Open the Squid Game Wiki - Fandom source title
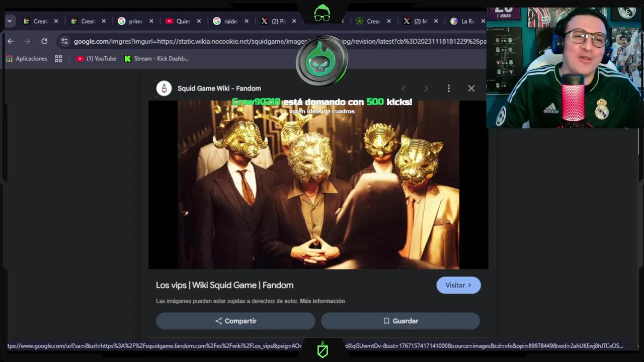 pos(219,88)
